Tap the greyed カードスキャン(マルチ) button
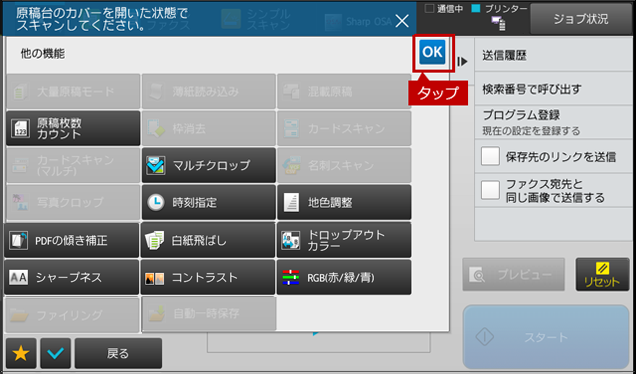 [x=73, y=165]
